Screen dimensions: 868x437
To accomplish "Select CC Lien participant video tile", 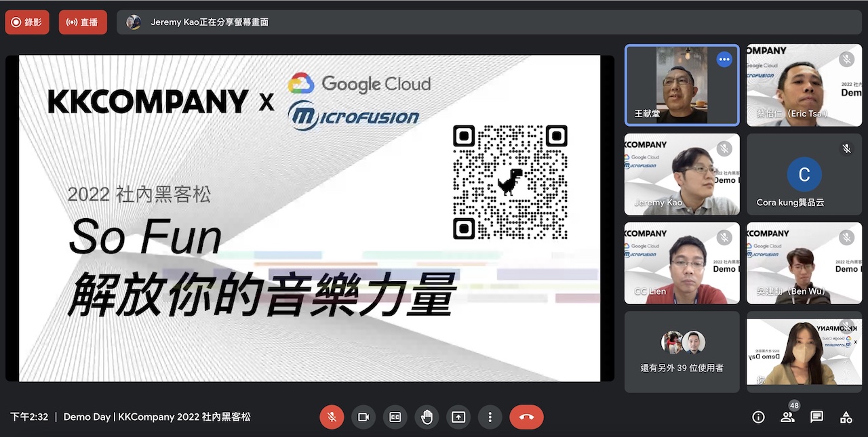I will [x=682, y=263].
